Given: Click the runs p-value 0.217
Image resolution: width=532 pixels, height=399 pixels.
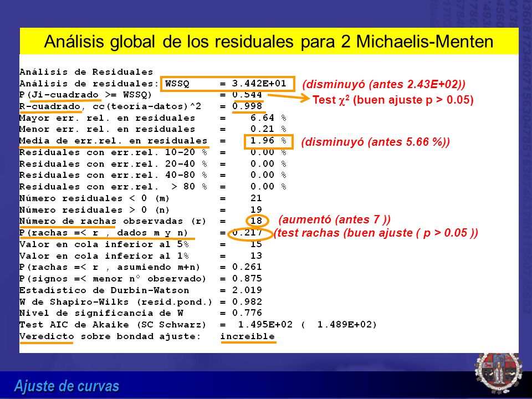Looking at the screenshot, I should (247, 233).
